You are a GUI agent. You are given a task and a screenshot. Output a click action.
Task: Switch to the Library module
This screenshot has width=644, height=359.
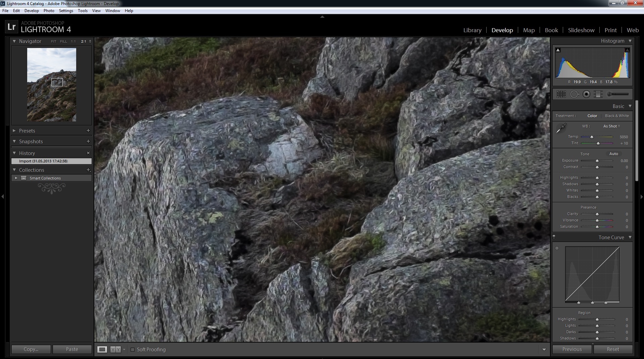pyautogui.click(x=472, y=30)
